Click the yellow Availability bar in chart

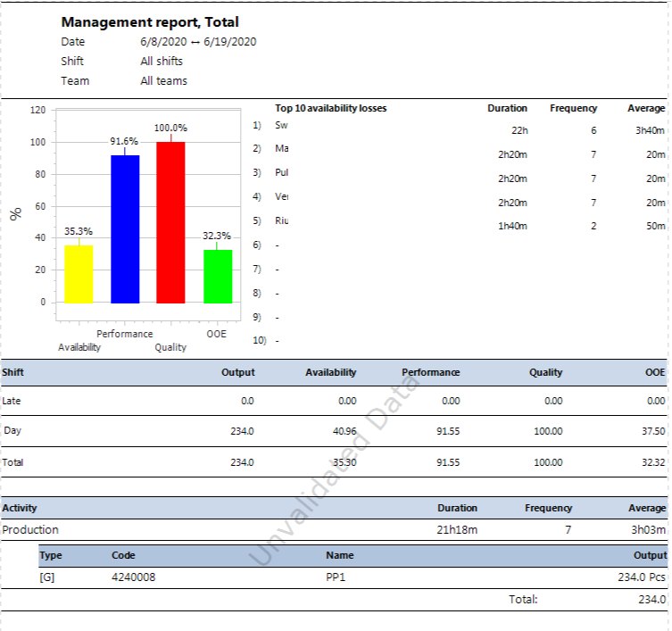tap(79, 274)
